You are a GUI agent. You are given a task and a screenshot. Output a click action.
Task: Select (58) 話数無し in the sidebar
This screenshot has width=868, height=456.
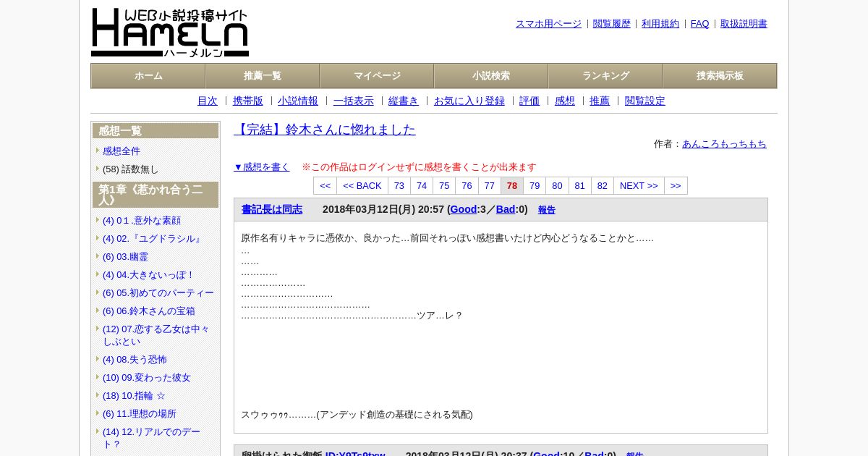130,169
